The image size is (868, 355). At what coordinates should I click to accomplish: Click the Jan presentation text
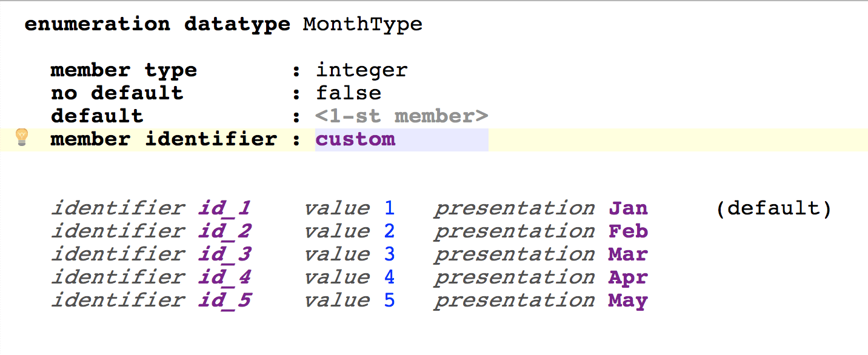(x=628, y=209)
